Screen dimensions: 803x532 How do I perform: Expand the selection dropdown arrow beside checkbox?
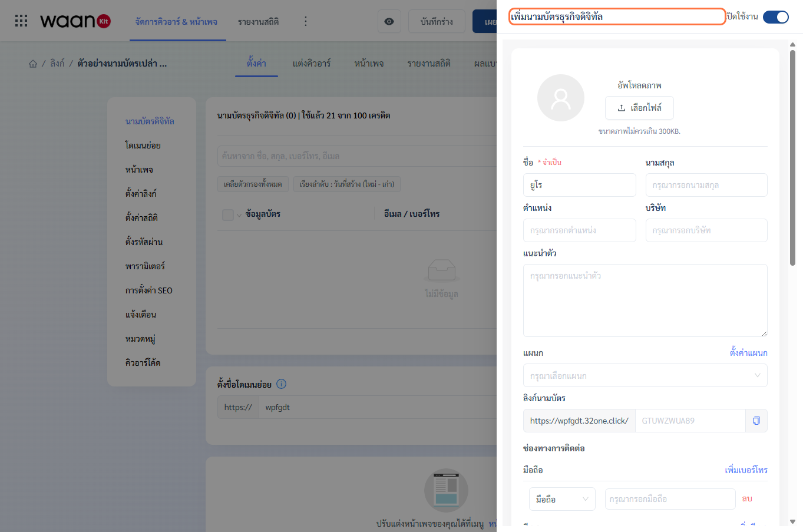(239, 215)
